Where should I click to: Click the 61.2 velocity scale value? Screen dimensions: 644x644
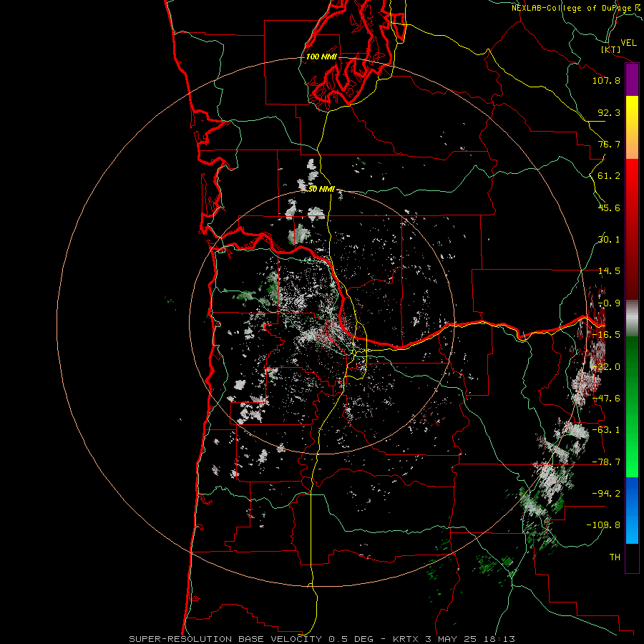tap(609, 176)
